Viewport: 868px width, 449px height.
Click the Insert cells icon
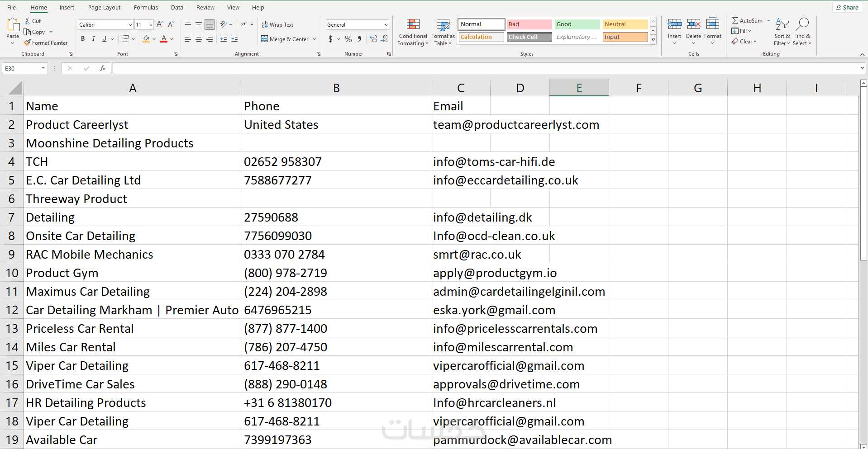[x=674, y=24]
